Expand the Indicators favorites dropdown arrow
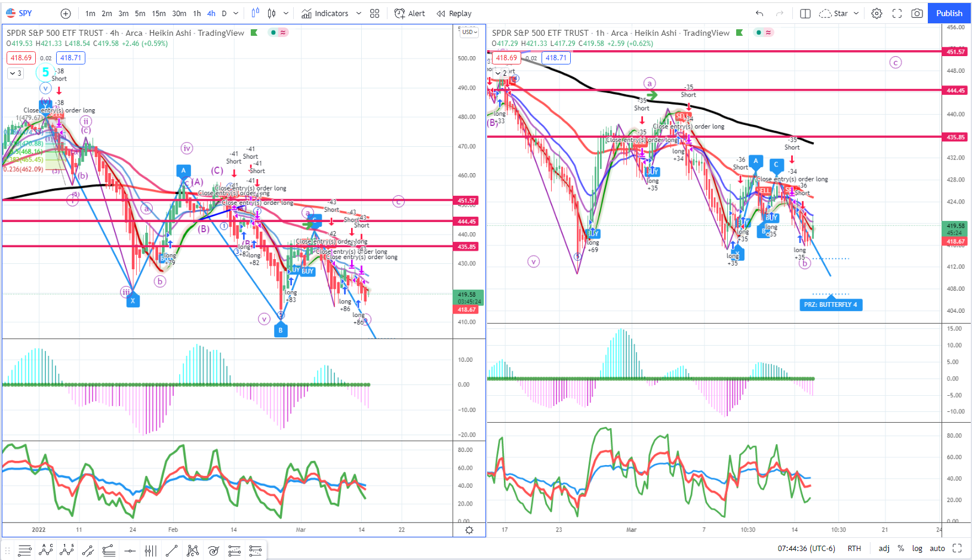Screen dimensions: 972x560 click(x=358, y=13)
